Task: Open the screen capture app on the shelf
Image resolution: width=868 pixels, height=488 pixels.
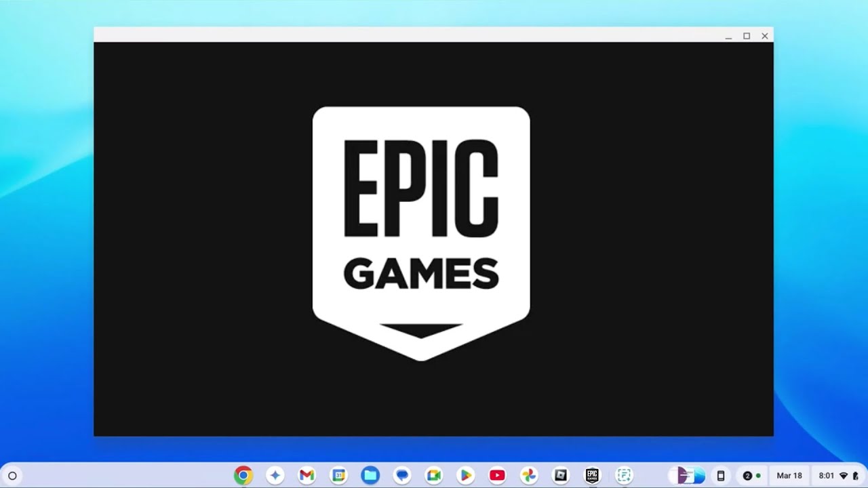Action: point(624,476)
